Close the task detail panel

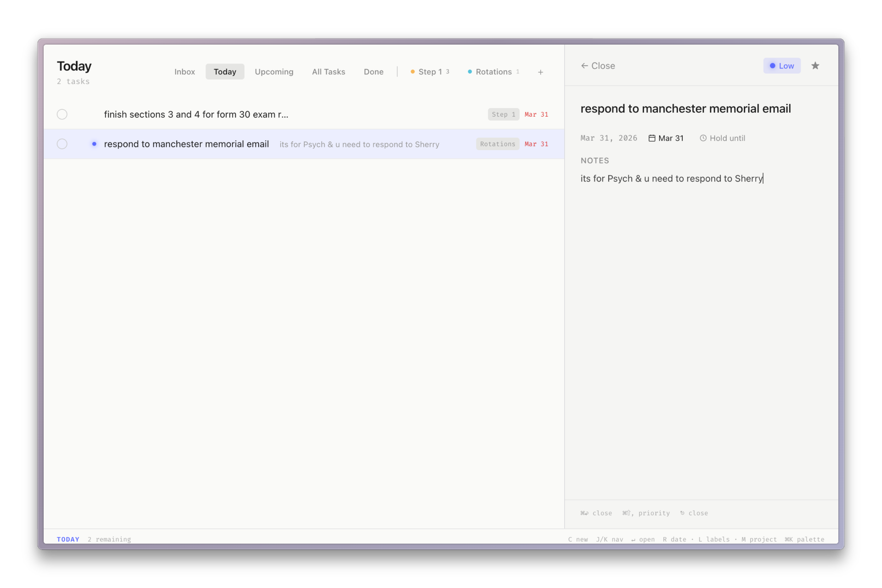598,66
